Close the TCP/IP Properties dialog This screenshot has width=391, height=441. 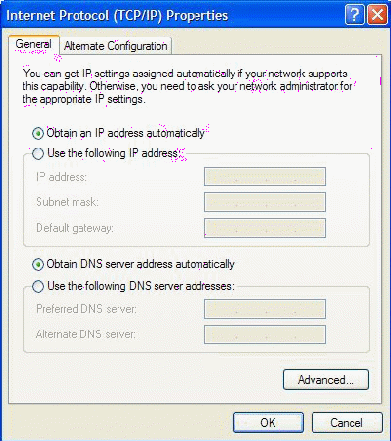377,15
